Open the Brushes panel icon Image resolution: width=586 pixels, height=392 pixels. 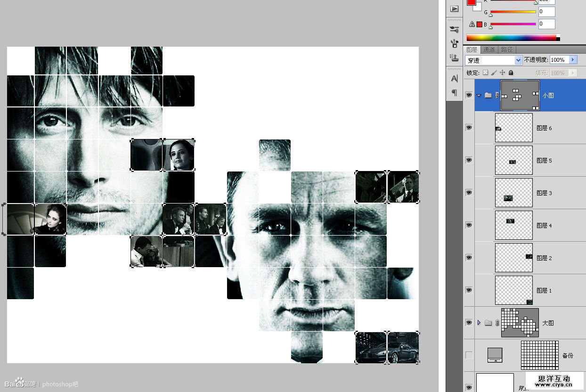click(454, 29)
